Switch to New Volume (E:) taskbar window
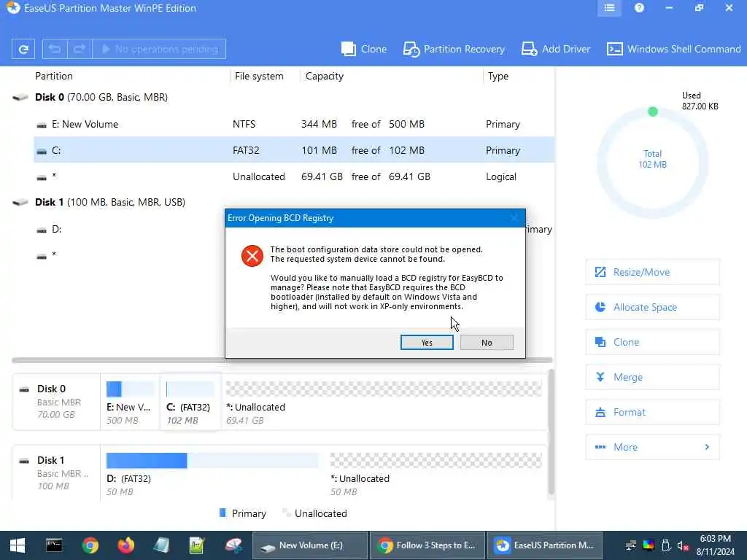The image size is (747, 560). pos(309,545)
